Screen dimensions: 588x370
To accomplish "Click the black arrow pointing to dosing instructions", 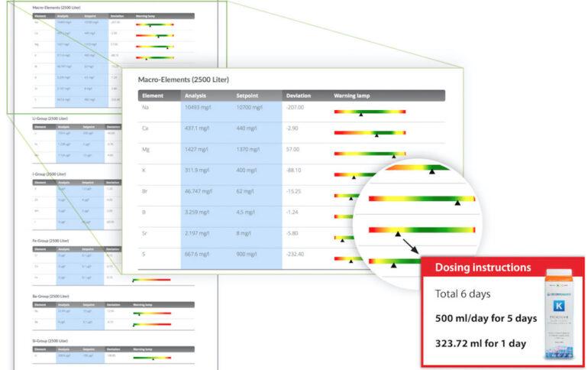I will point(411,248).
